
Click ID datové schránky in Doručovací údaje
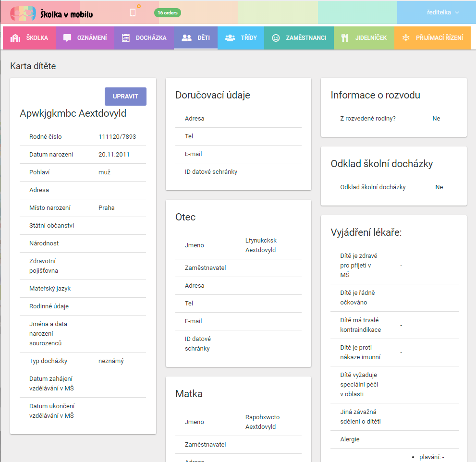(211, 172)
